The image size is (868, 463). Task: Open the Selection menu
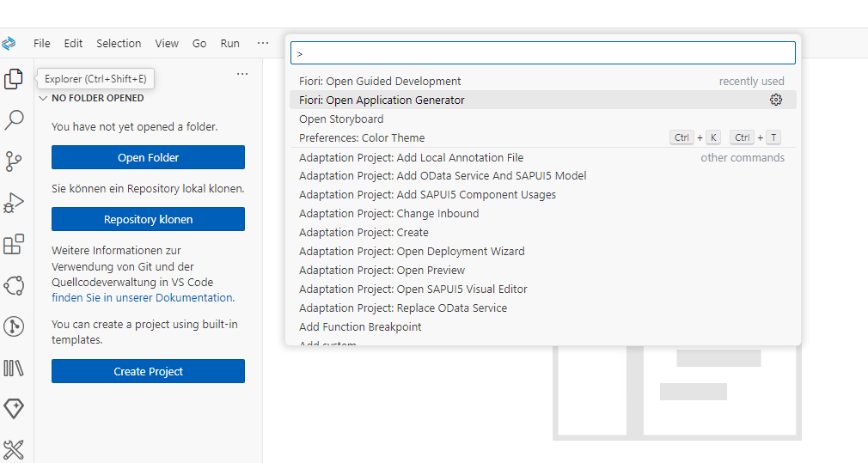(x=119, y=43)
